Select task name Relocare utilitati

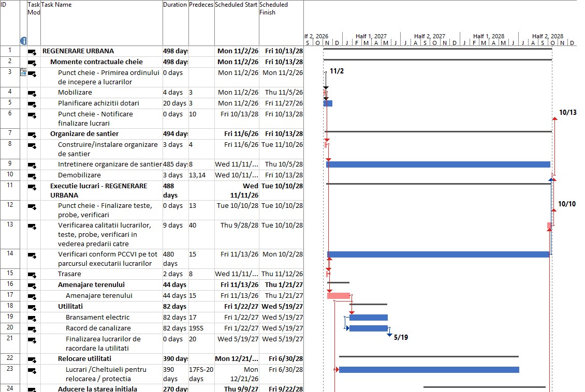[x=84, y=359]
